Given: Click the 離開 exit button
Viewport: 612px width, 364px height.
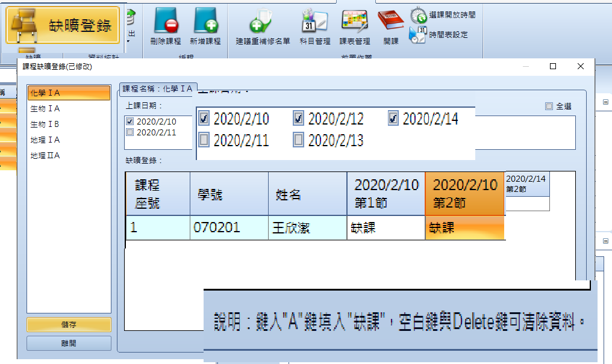Looking at the screenshot, I should (x=69, y=344).
